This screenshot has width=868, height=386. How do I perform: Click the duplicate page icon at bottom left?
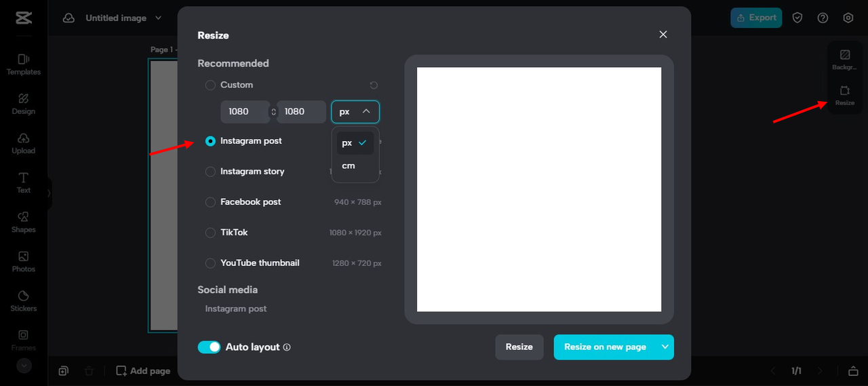tap(63, 371)
